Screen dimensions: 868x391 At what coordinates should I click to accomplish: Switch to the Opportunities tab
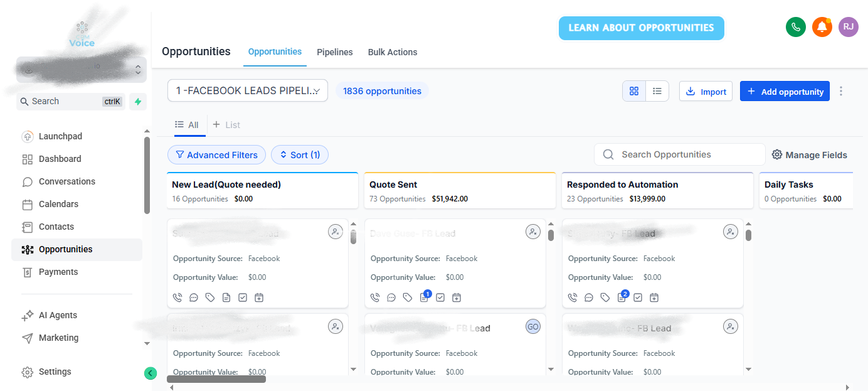[275, 52]
